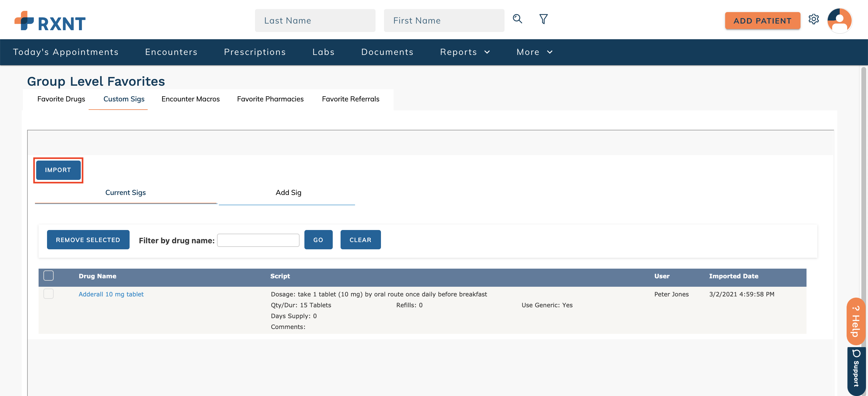This screenshot has width=868, height=396.
Task: Click the user profile avatar
Action: [x=839, y=21]
